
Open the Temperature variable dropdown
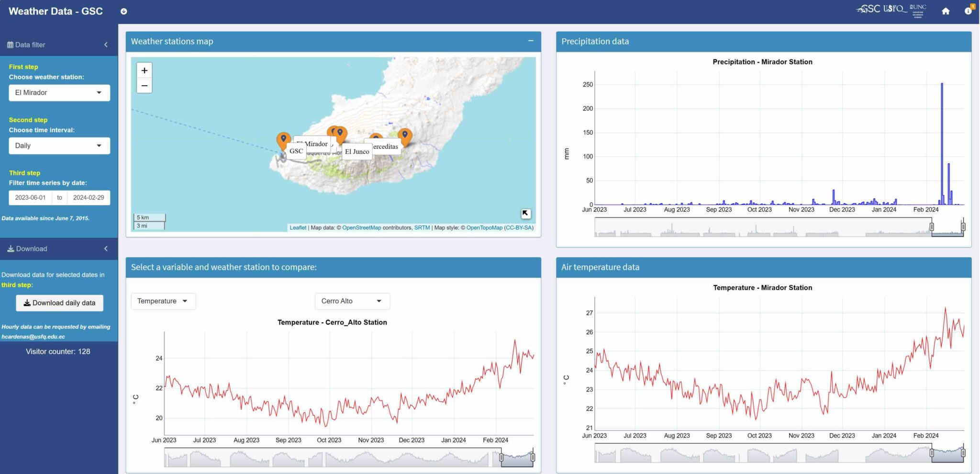point(163,301)
